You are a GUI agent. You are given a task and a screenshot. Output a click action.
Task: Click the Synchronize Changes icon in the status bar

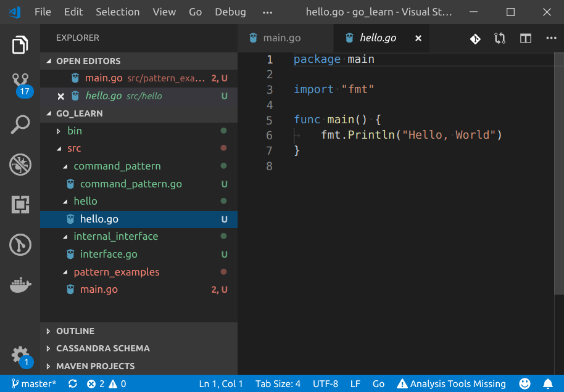pyautogui.click(x=72, y=383)
